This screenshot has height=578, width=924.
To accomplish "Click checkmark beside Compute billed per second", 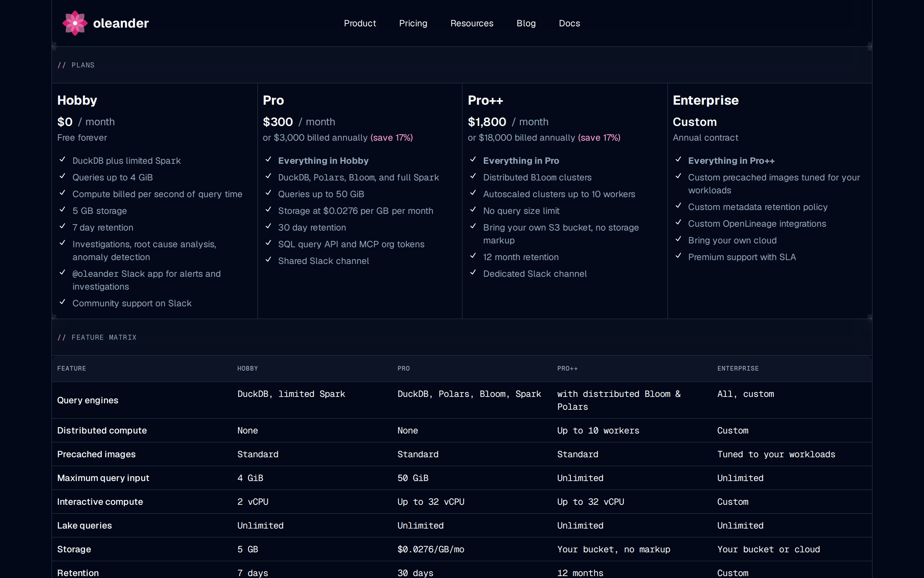I will 63,192.
